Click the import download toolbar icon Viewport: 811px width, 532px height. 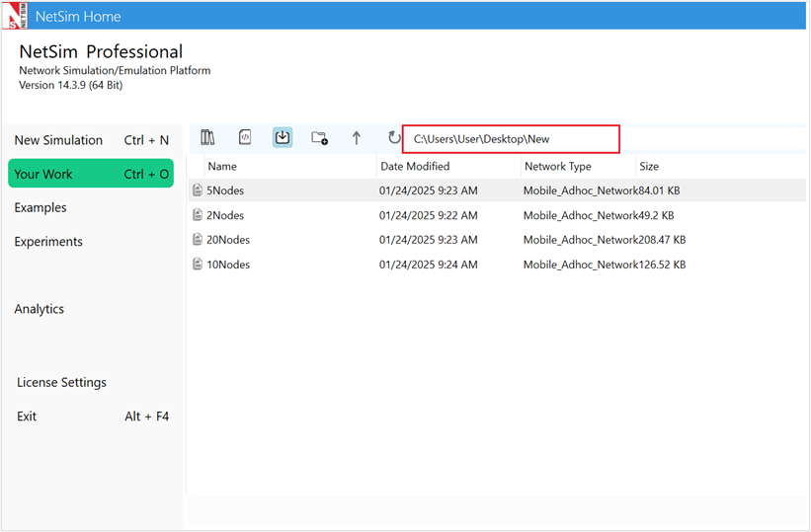click(283, 137)
